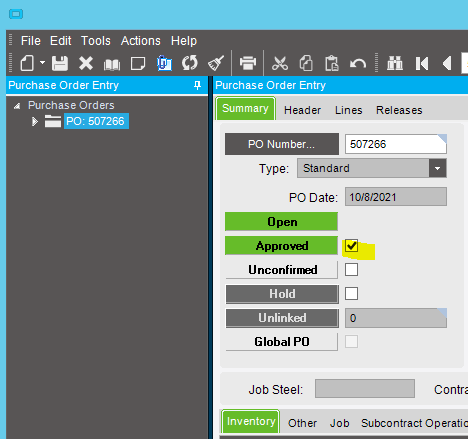Pin the Purchase Order Entry tree panel

(197, 85)
